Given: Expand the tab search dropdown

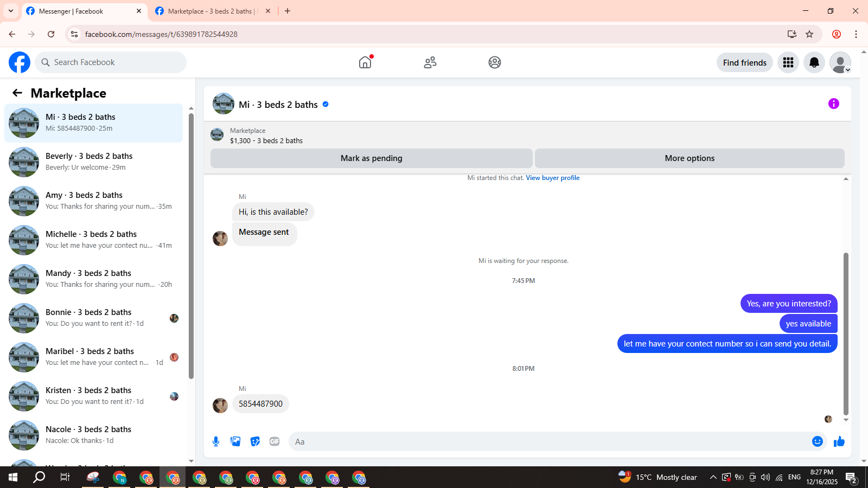Looking at the screenshot, I should 11,11.
